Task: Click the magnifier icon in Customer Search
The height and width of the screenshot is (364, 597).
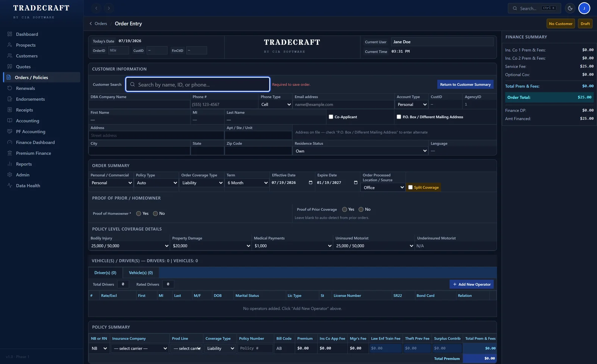Action: [x=132, y=85]
